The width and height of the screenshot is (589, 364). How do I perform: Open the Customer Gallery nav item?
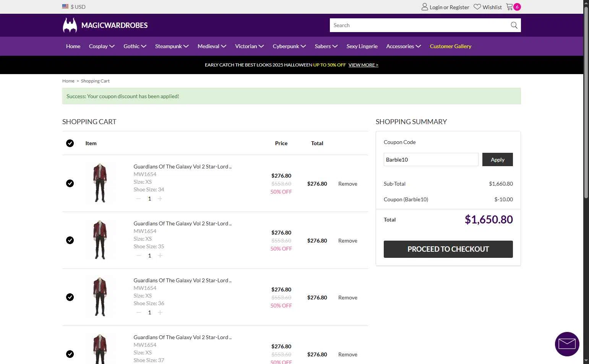[451, 46]
